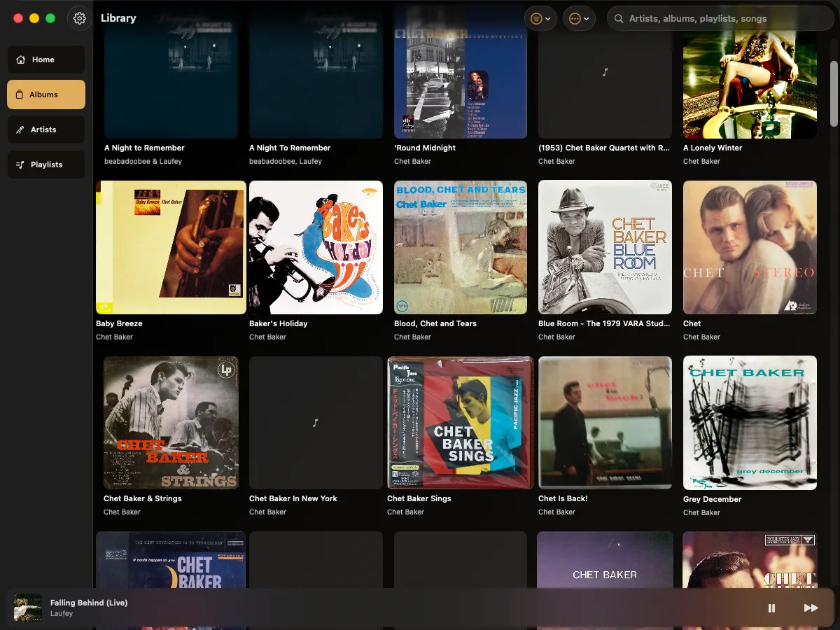
Task: Open the Chet Is Back! album cover
Action: click(x=605, y=423)
